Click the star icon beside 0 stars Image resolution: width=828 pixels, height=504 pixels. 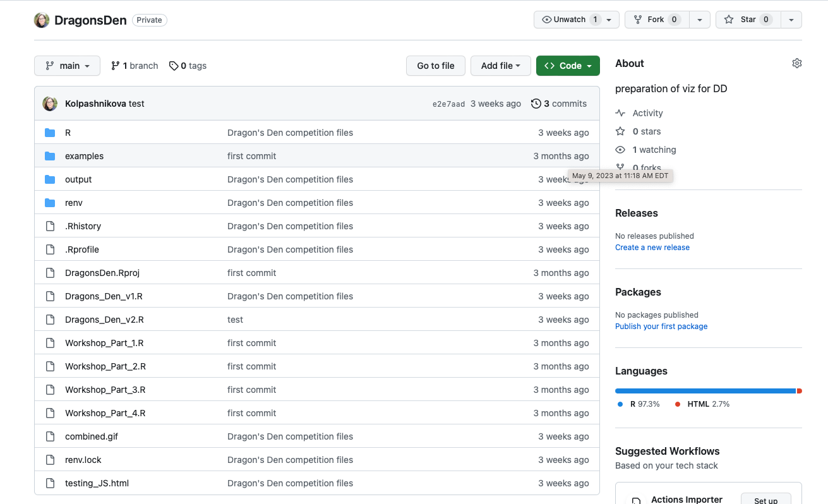620,131
